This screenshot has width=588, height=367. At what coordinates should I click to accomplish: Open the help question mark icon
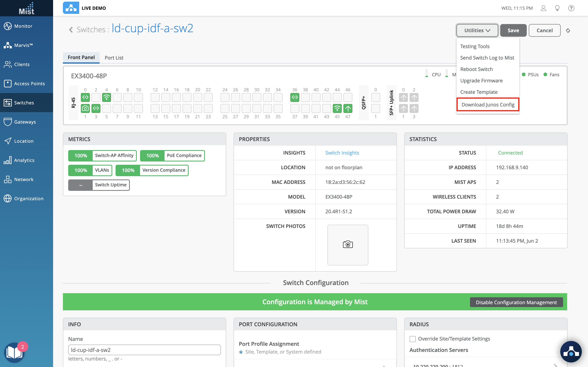coord(571,8)
